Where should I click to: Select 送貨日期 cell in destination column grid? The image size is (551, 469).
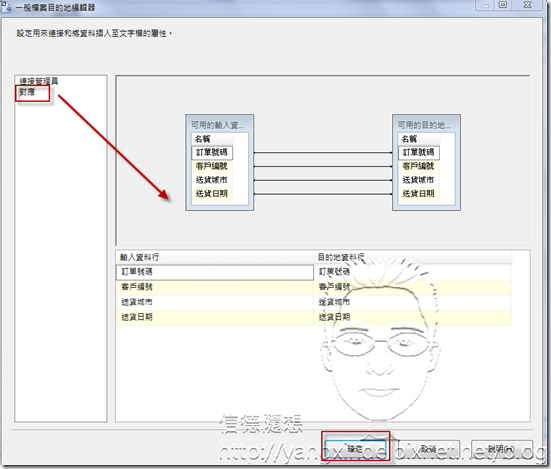coord(413,317)
